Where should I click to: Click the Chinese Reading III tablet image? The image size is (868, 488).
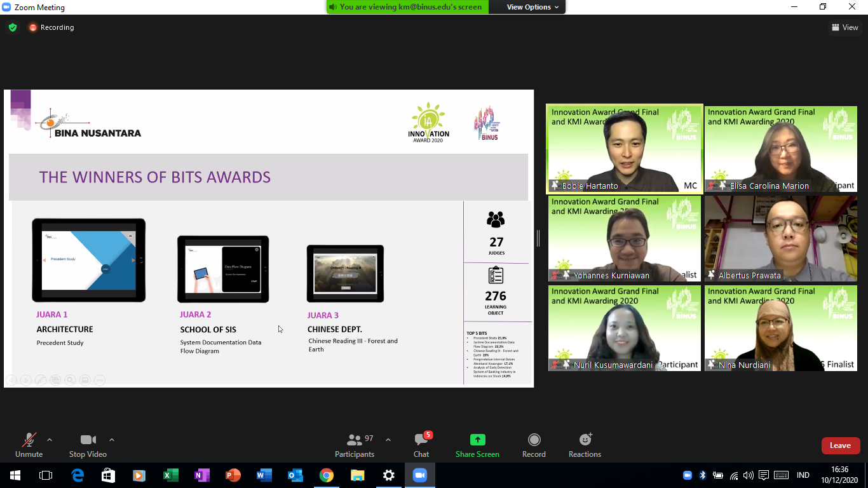(345, 273)
